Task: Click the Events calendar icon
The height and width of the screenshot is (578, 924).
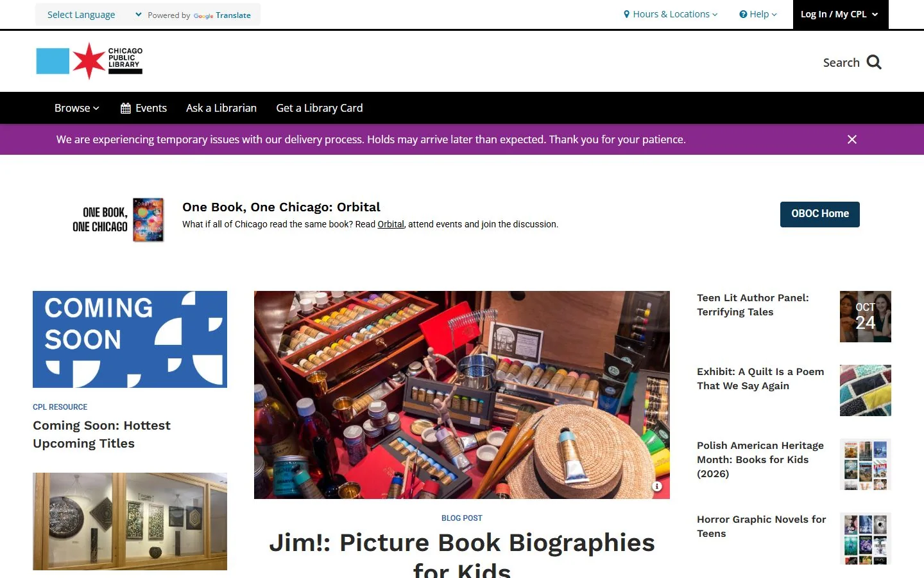Action: click(x=126, y=109)
